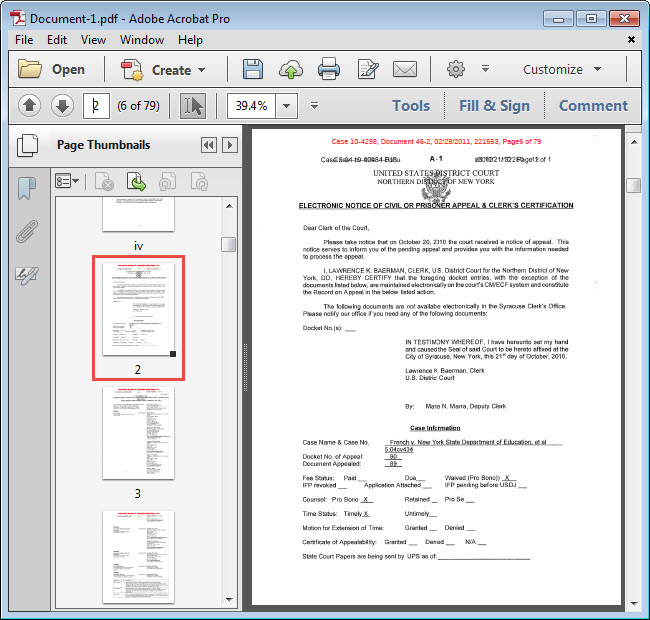650x620 pixels.
Task: Open the Comment pane
Action: pyautogui.click(x=593, y=105)
